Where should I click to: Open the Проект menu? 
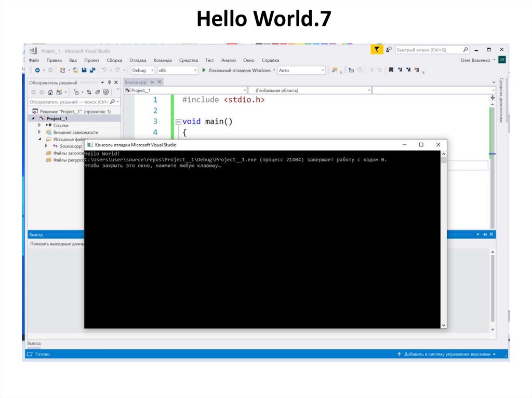tap(91, 60)
